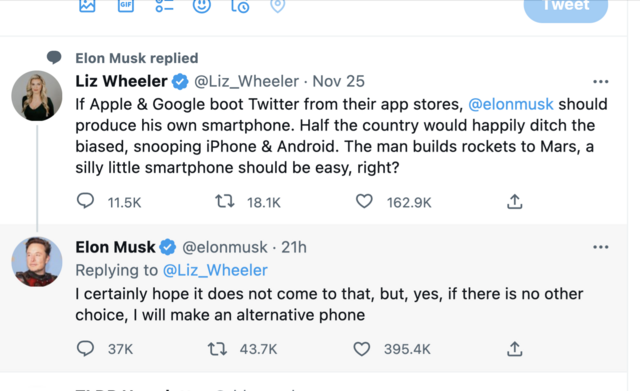Open the emoji picker smiley icon
Viewport: 640px width, 391px height.
coord(202,5)
